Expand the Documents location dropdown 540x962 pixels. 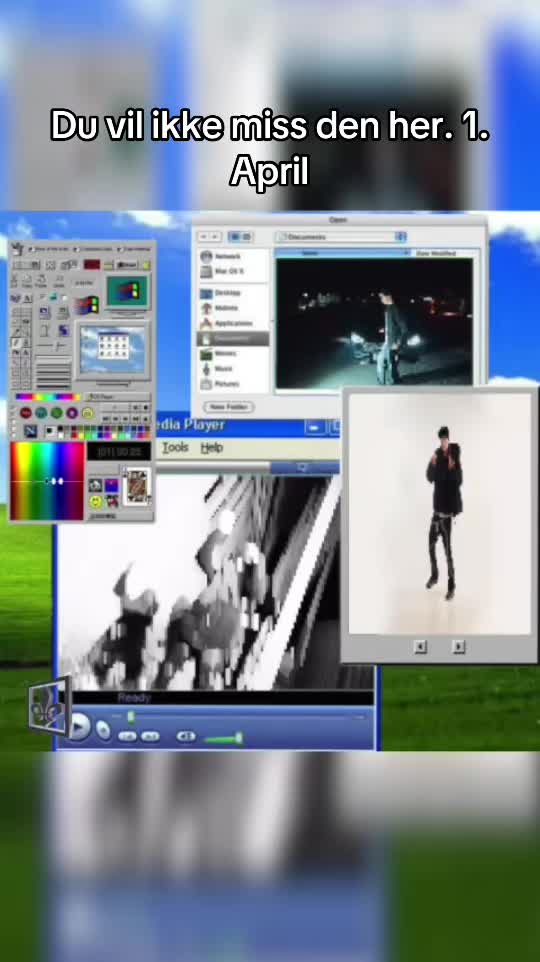point(401,237)
